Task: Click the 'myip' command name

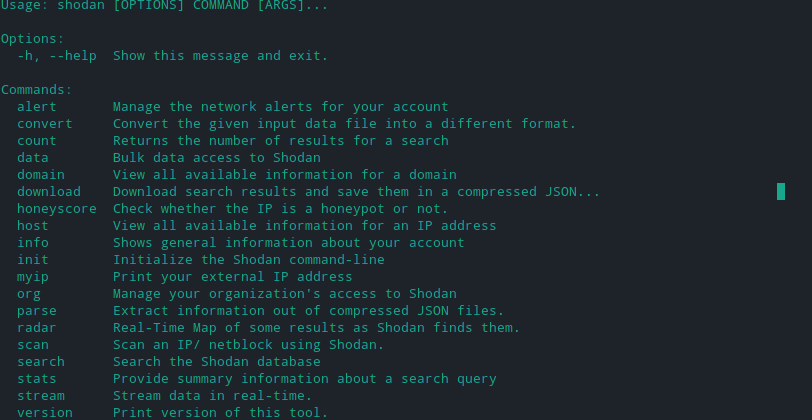Action: 33,277
